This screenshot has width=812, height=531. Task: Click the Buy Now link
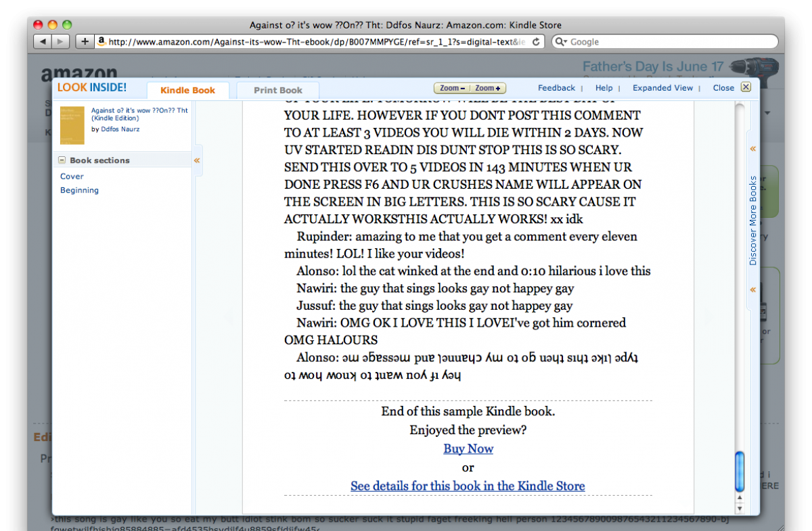468,448
